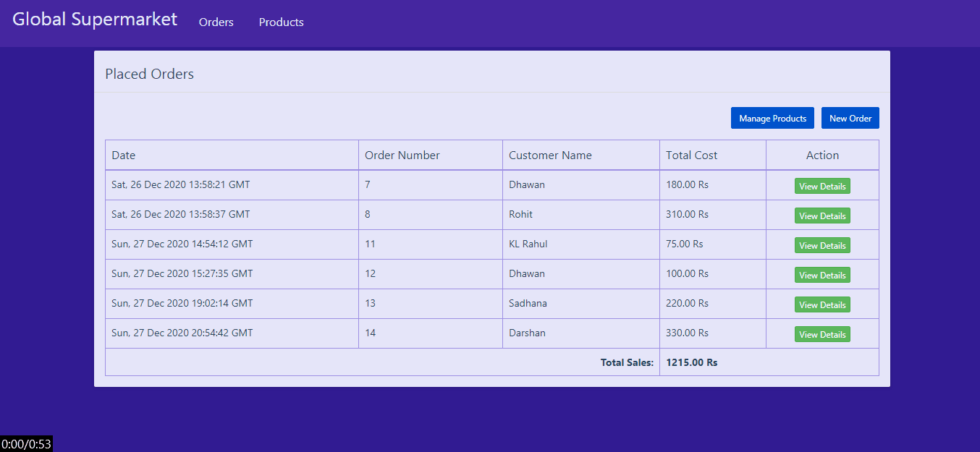The image size is (980, 452).
Task: Open the Products menu item
Action: [282, 22]
